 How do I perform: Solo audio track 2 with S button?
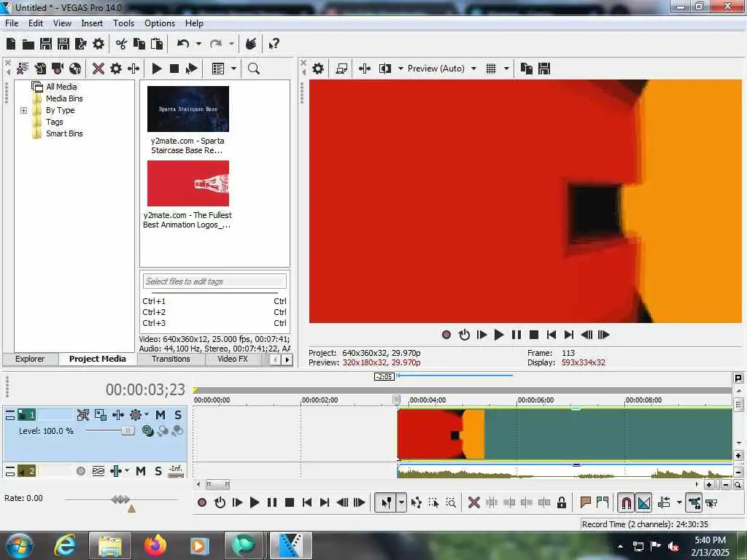click(x=158, y=472)
